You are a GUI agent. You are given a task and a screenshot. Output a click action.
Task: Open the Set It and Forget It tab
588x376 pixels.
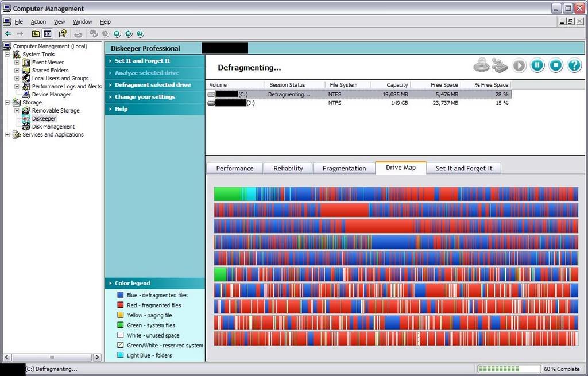pyautogui.click(x=464, y=168)
